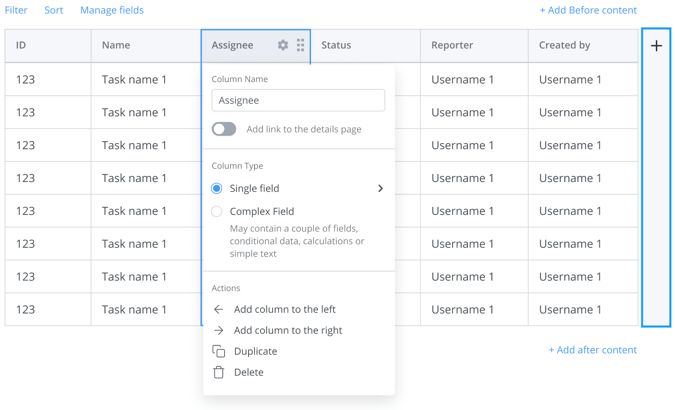Choose Add column to the left
This screenshot has width=675, height=410.
click(x=284, y=310)
